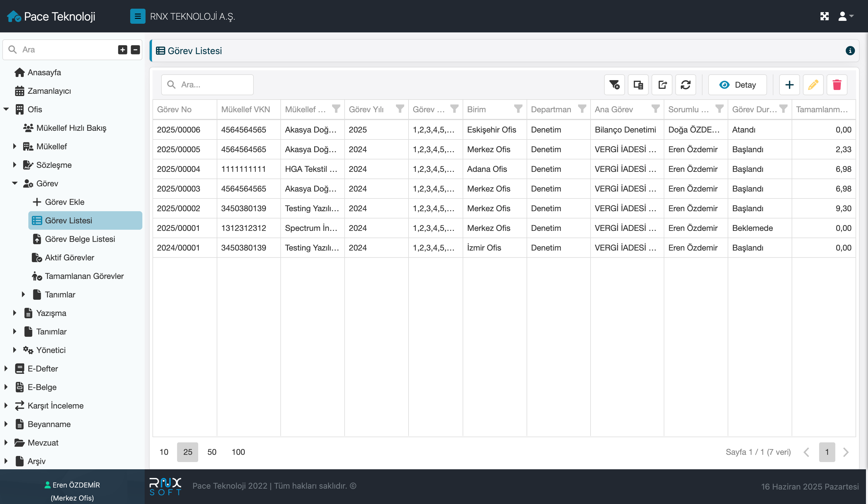Open the info icon on Görev Listesi
868x504 pixels.
click(x=850, y=51)
